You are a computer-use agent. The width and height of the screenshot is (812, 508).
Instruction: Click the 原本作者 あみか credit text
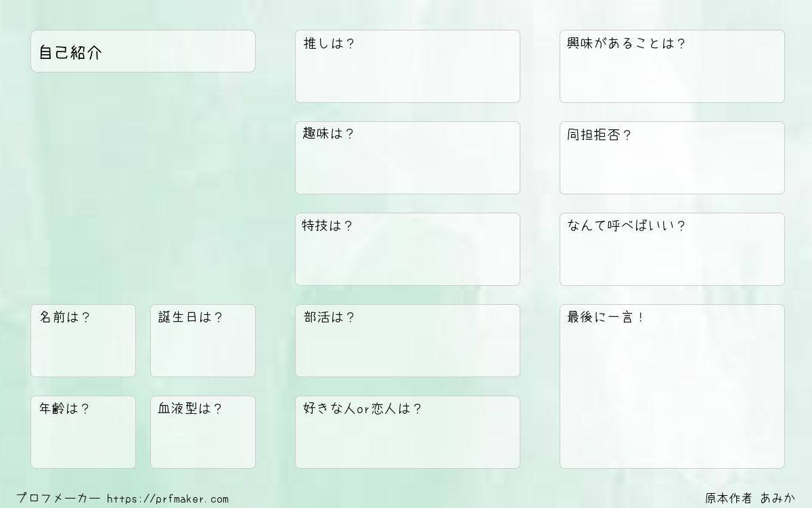tap(750, 499)
